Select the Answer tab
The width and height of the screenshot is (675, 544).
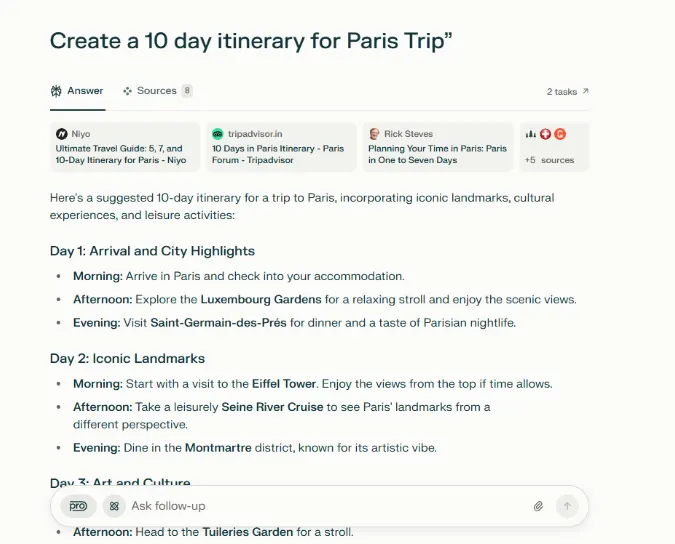pyautogui.click(x=77, y=91)
